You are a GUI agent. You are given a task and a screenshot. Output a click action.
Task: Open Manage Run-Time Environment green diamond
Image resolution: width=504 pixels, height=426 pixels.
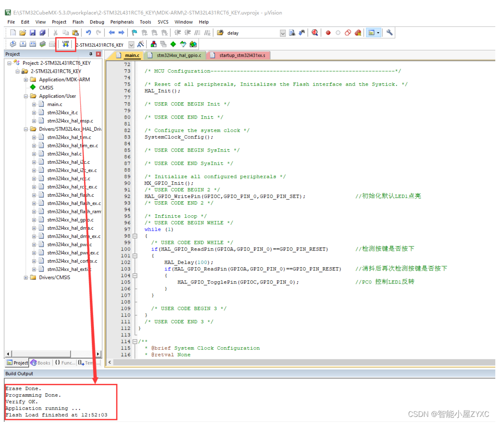pos(173,44)
